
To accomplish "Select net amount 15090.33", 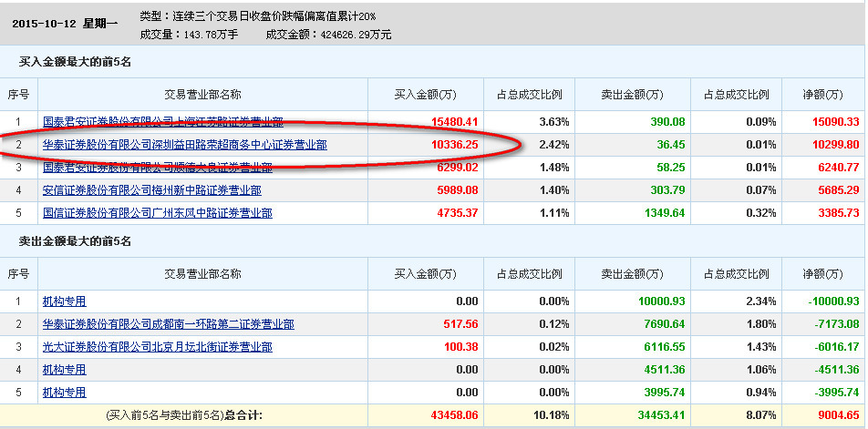I will pyautogui.click(x=836, y=122).
